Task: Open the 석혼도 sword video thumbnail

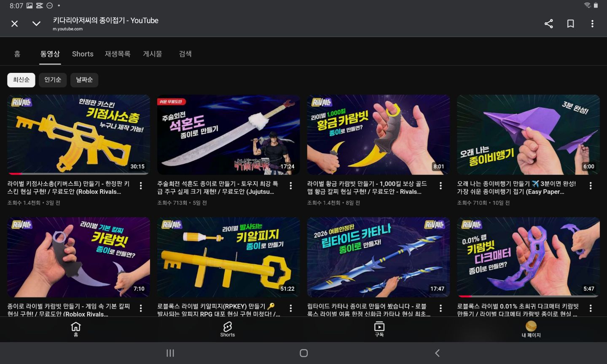Action: [228, 134]
